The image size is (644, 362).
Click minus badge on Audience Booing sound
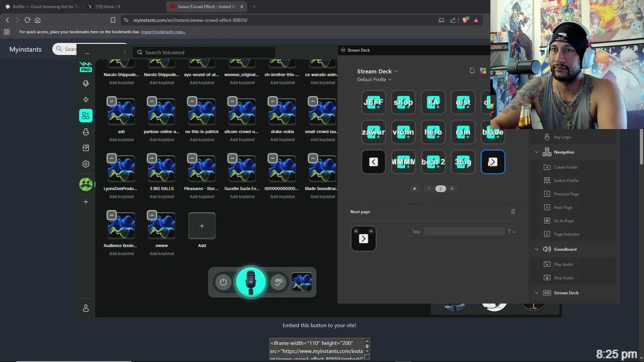pyautogui.click(x=112, y=215)
